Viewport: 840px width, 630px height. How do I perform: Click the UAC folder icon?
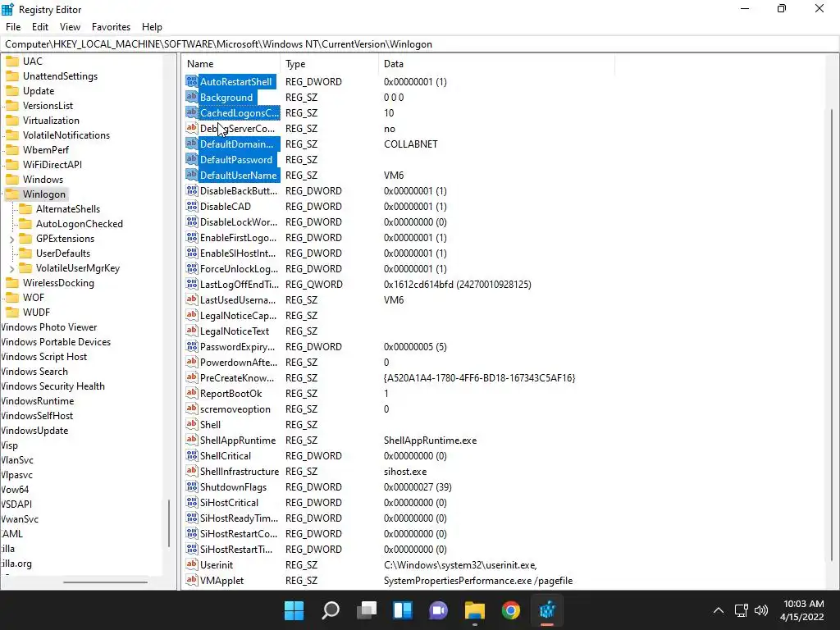tap(11, 61)
